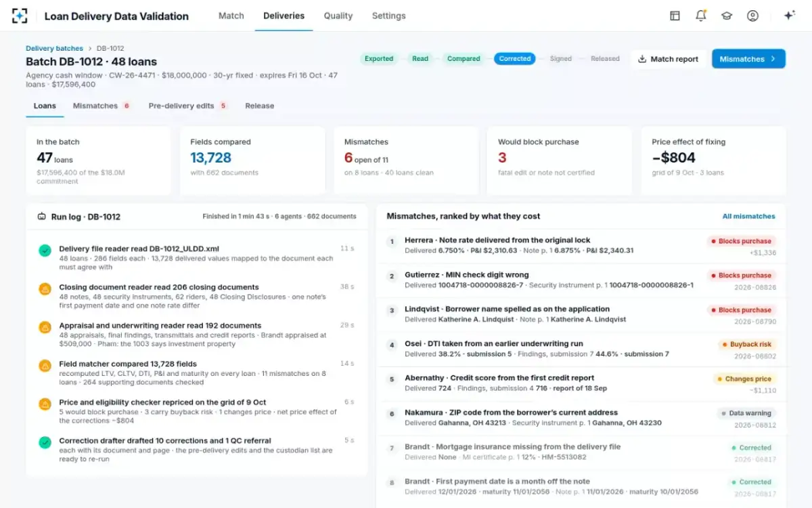Click the Released pipeline stage
This screenshot has width=812, height=508.
pos(605,59)
